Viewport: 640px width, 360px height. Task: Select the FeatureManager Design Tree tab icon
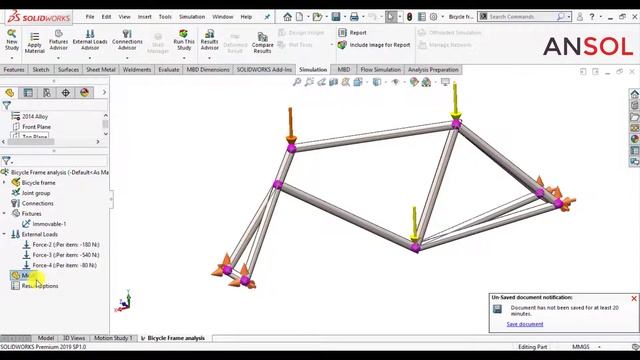coord(9,93)
